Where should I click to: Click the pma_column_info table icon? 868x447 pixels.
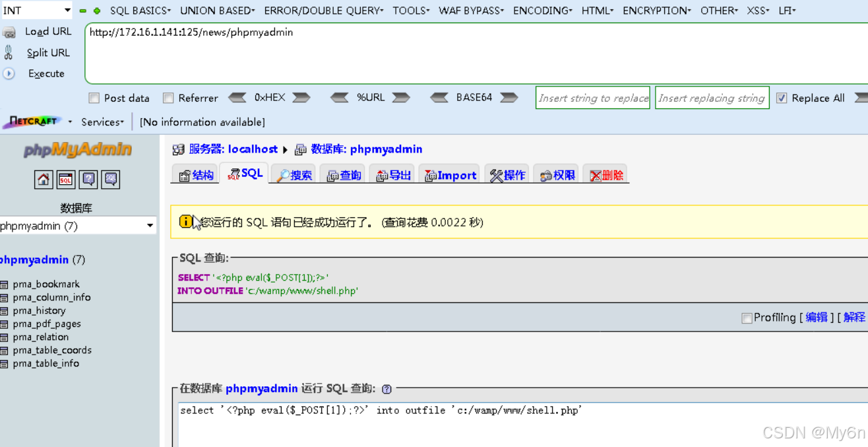tap(5, 298)
